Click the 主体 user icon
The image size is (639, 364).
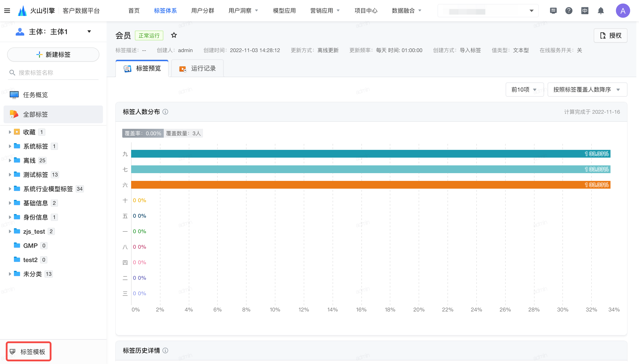20,32
